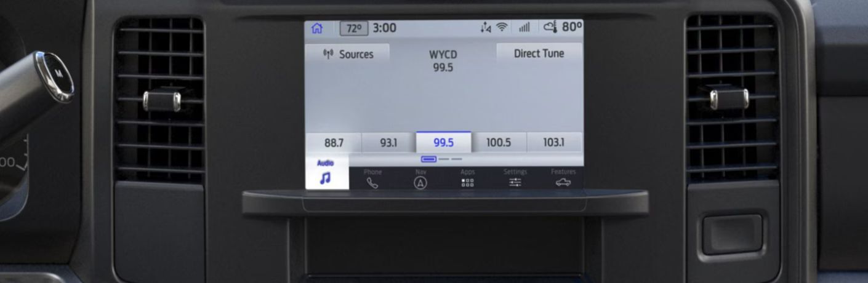Viewport: 868px width, 283px height.
Task: Tap the 3:00 clock display
Action: tap(385, 28)
